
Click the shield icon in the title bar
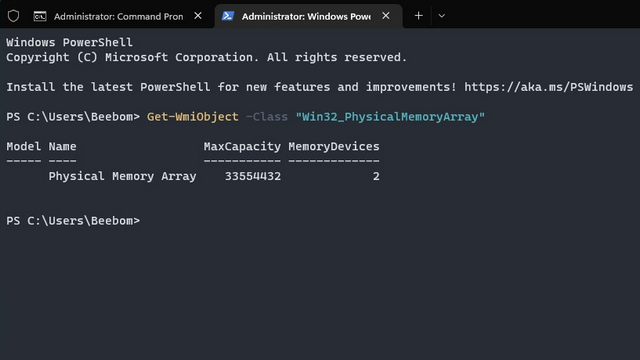(x=13, y=16)
